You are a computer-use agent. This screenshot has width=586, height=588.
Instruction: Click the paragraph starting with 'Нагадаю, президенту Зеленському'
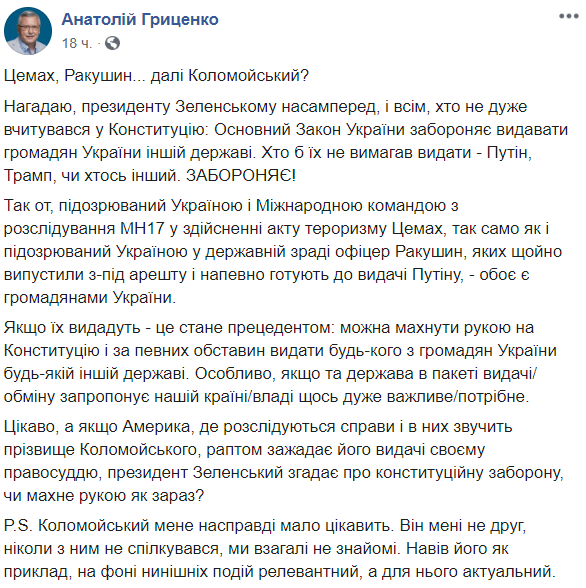286,141
